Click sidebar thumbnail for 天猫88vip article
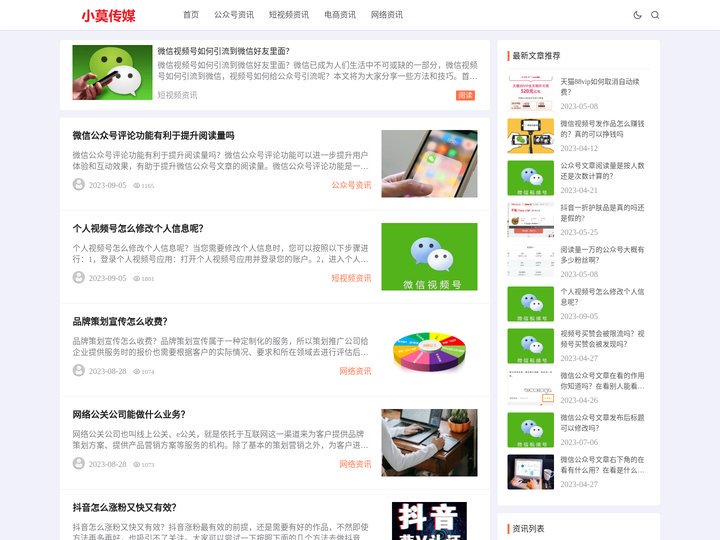The height and width of the screenshot is (540, 720). coord(530,94)
